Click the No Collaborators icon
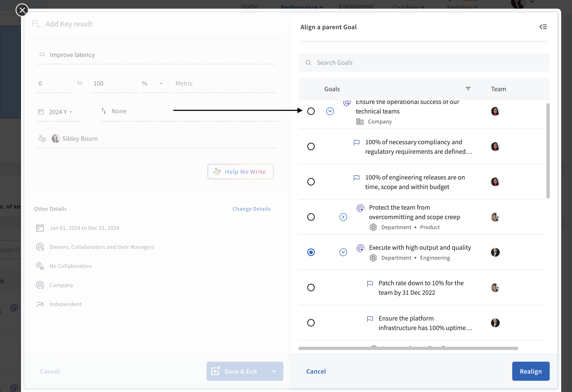This screenshot has height=392, width=572. 40,266
